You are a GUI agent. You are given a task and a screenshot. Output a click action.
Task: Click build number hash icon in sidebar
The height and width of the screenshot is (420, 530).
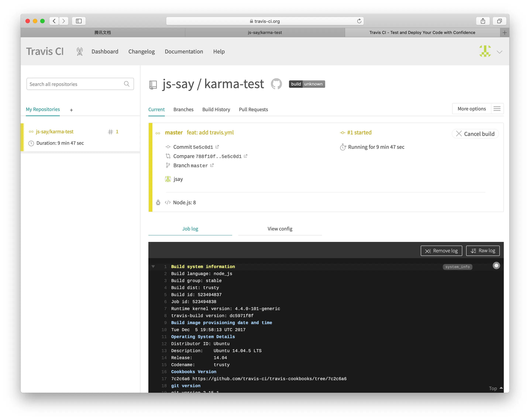tap(110, 132)
